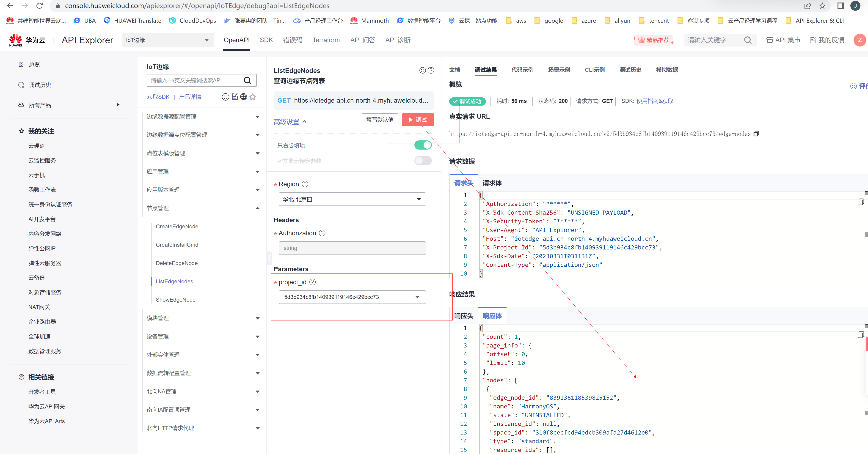Click the search magnifier in API search box
The image size is (868, 454).
247,80
